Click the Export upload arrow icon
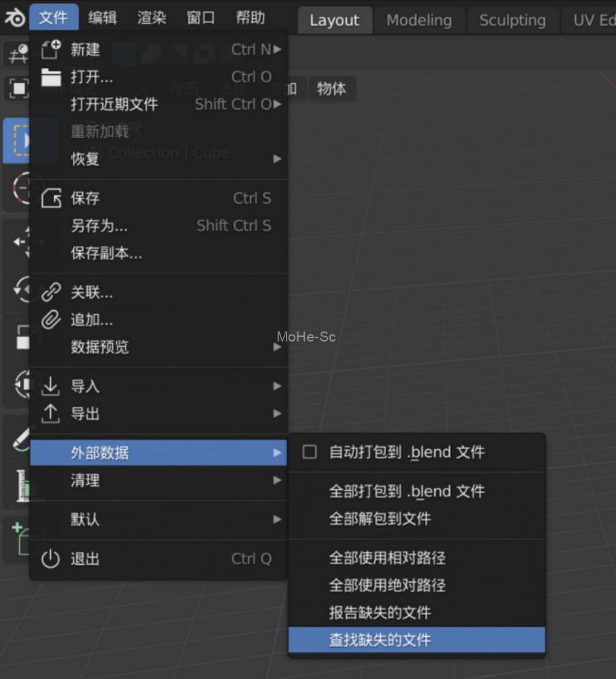This screenshot has height=679, width=616. (x=51, y=414)
